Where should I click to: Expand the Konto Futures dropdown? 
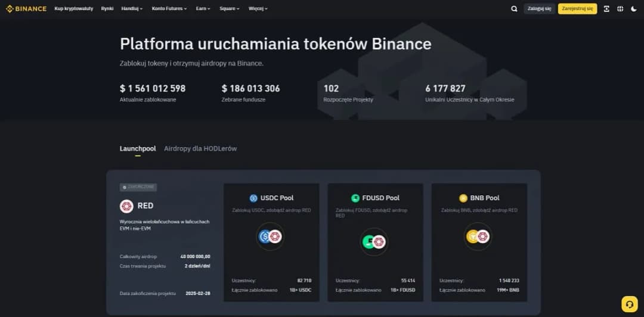pyautogui.click(x=169, y=9)
